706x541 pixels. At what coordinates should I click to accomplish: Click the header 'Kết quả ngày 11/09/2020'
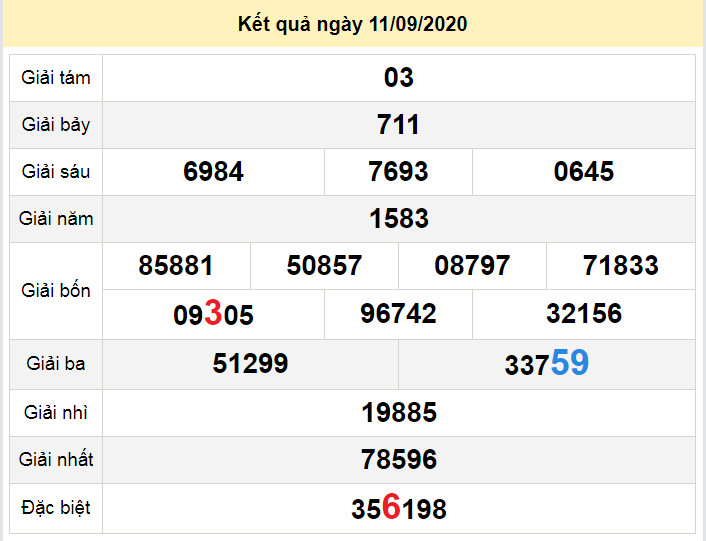tap(353, 24)
